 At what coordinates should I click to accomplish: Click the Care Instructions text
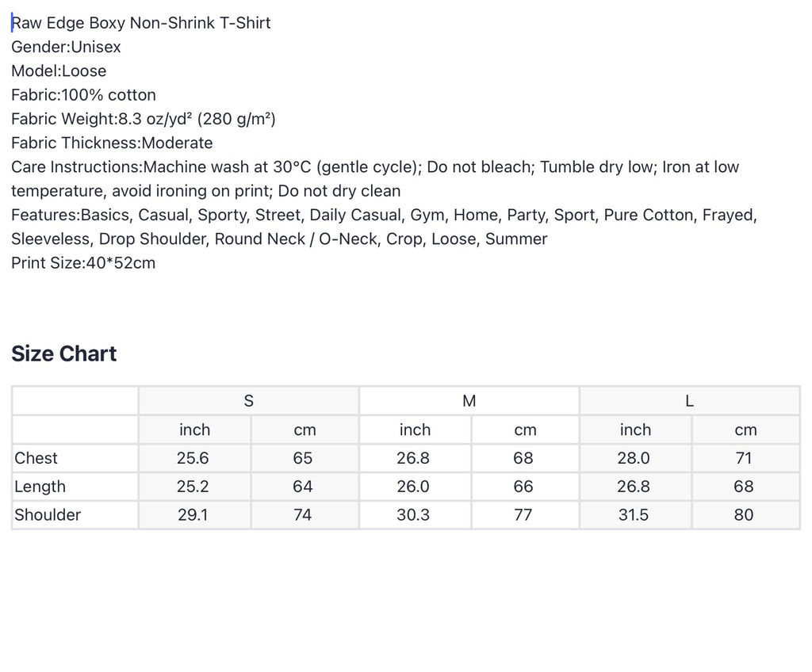click(375, 178)
